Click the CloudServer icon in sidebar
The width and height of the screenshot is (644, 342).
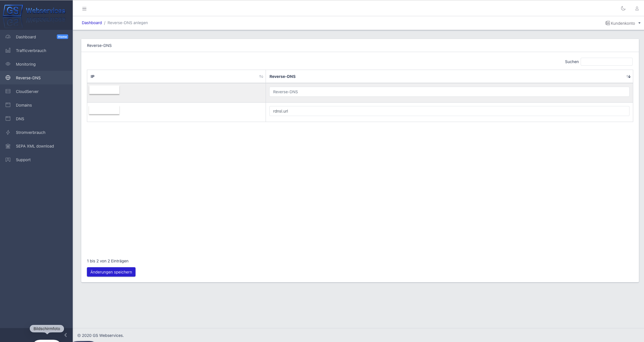pos(8,91)
